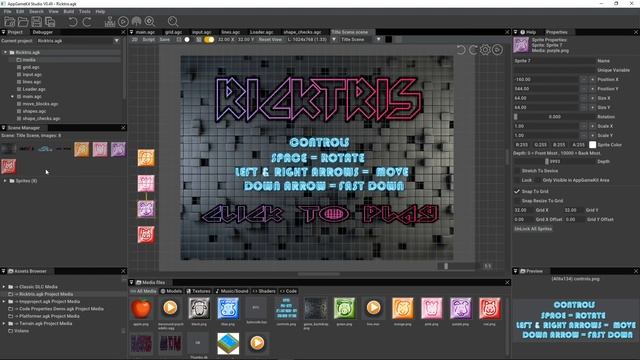Select line.wav audio file thumbnail
This screenshot has height=360, width=640.
[373, 308]
